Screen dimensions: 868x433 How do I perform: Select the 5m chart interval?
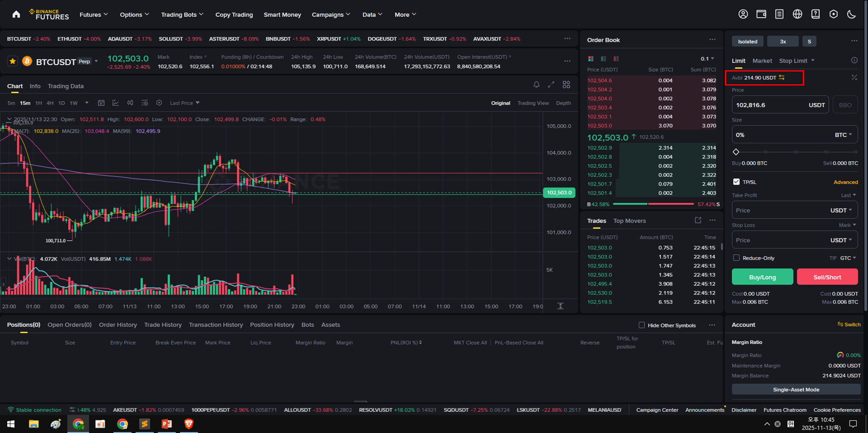point(11,103)
